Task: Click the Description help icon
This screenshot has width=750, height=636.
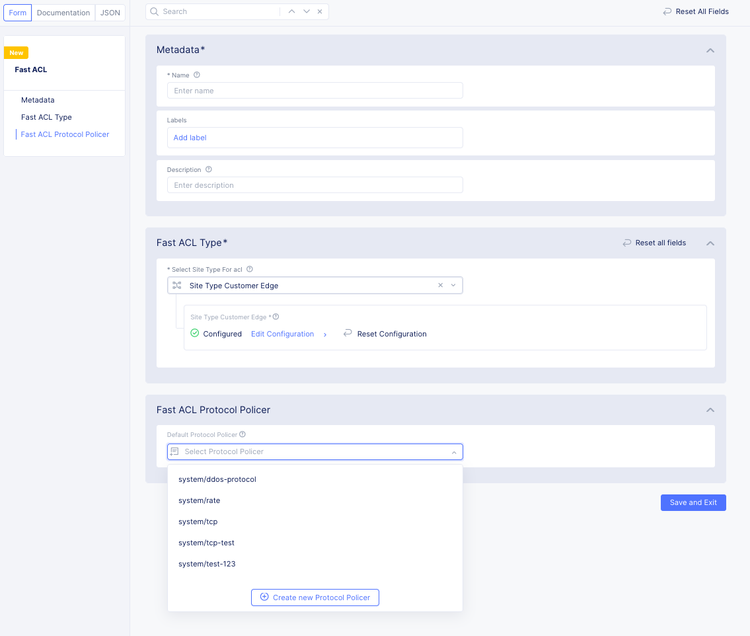Action: (209, 170)
